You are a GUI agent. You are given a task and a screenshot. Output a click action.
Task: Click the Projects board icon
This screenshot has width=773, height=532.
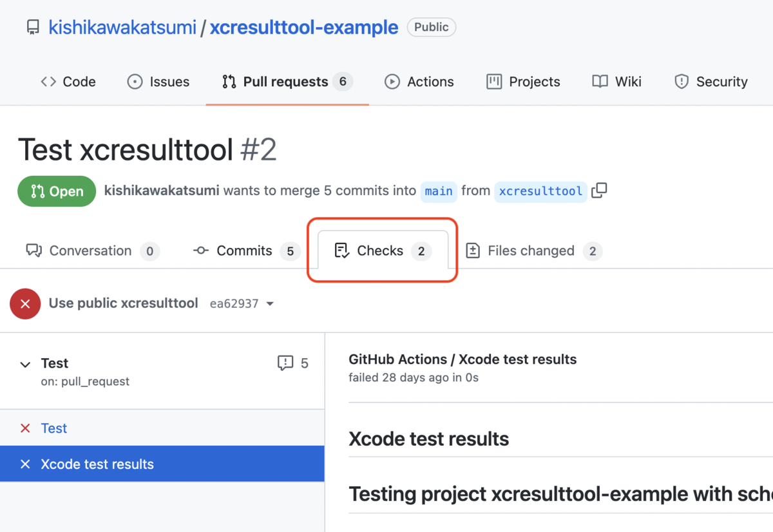coord(494,82)
